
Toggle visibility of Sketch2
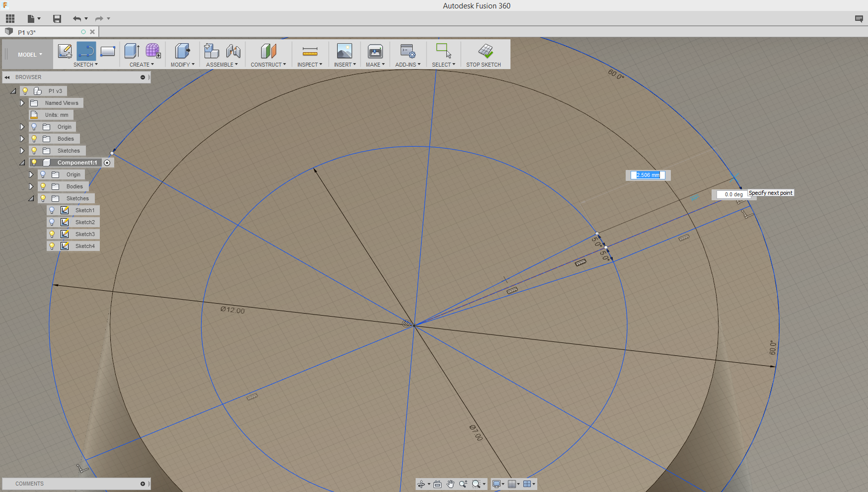(x=52, y=222)
